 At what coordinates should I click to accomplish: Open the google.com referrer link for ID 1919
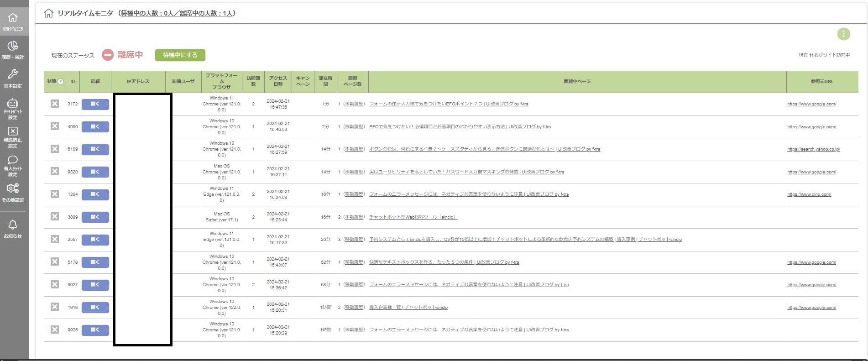point(811,308)
